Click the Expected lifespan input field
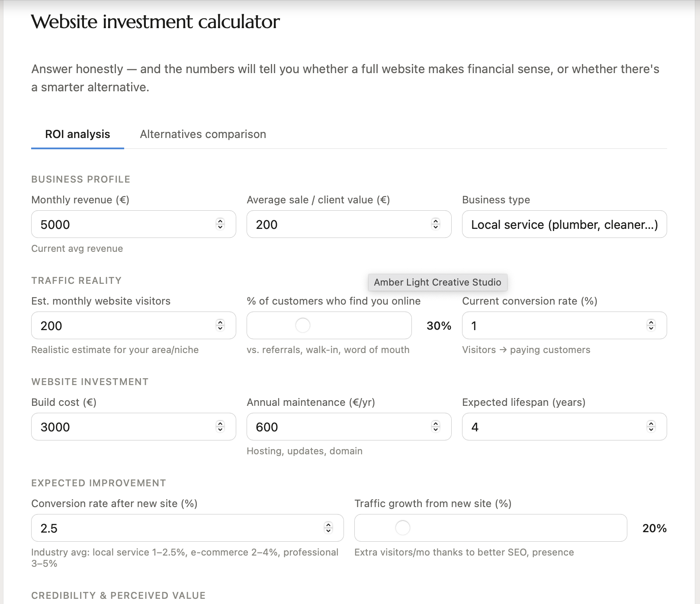Viewport: 700px width, 604px height. point(564,427)
